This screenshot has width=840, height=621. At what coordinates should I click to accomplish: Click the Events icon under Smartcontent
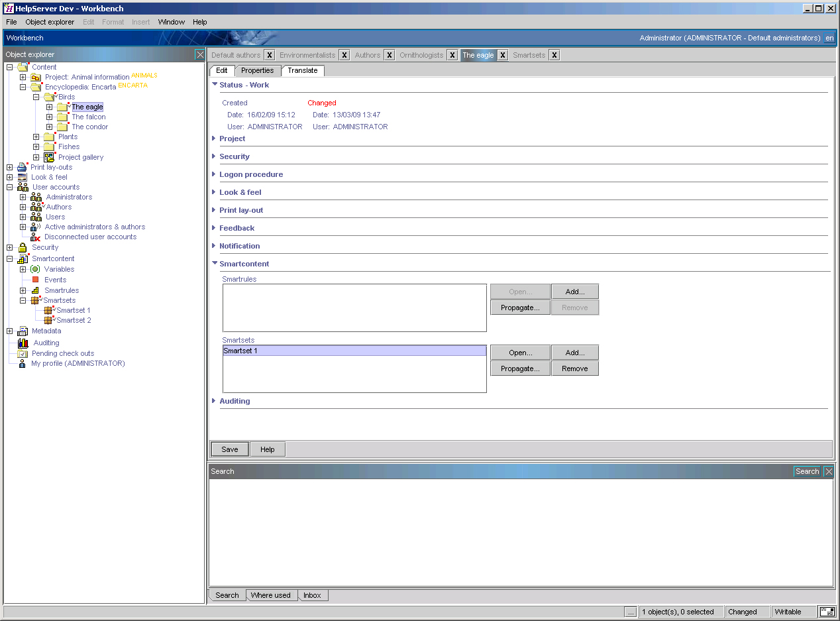point(37,279)
